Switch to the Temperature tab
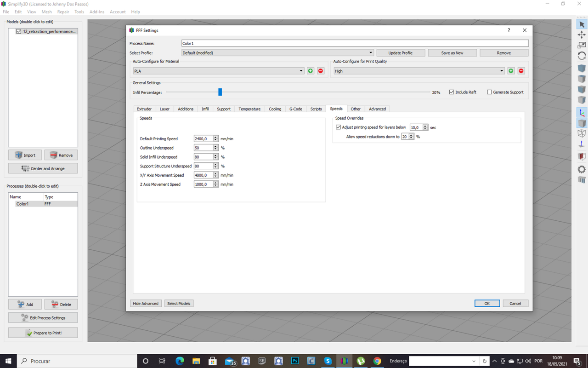588x368 pixels. point(249,109)
